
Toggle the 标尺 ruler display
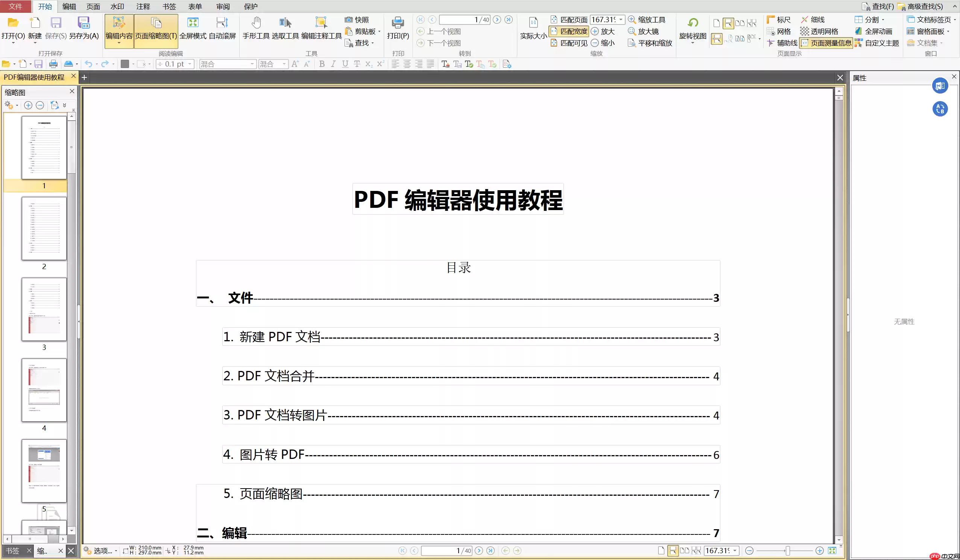[x=778, y=20]
